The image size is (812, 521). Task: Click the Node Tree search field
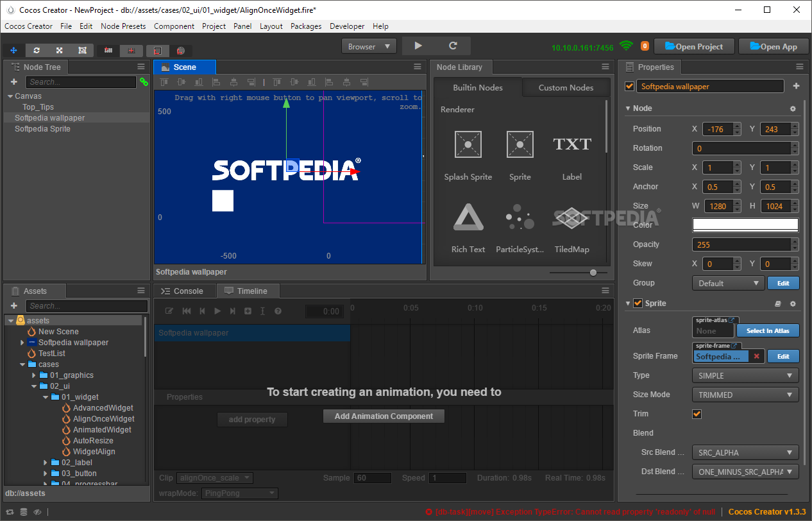(81, 82)
